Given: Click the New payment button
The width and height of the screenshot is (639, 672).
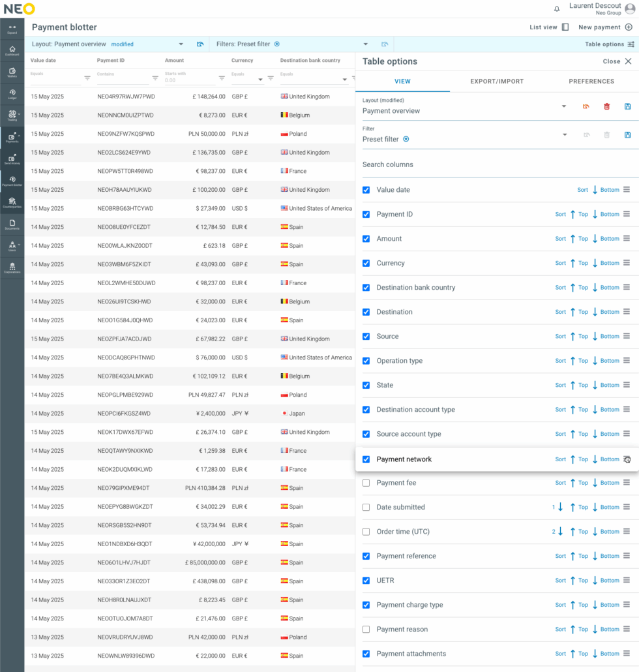Looking at the screenshot, I should [x=604, y=27].
